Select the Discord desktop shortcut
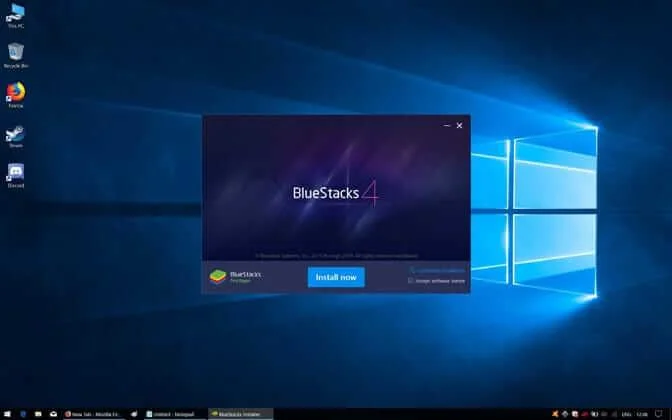Image resolution: width=672 pixels, height=420 pixels. coord(16,176)
